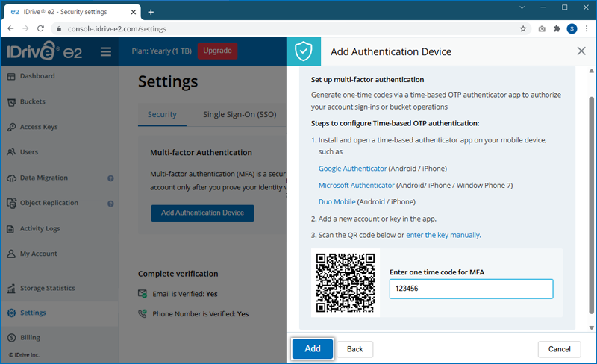Click the red Upgrade button

(217, 51)
